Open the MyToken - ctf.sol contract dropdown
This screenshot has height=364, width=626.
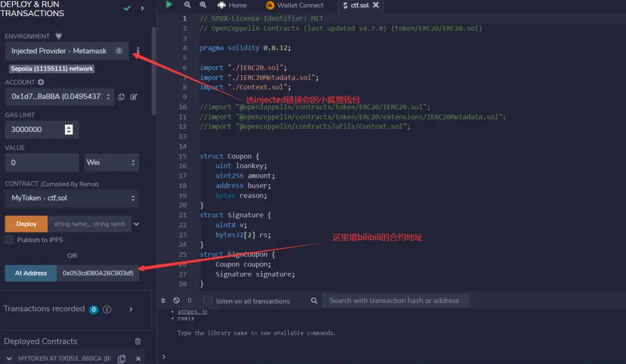click(72, 198)
